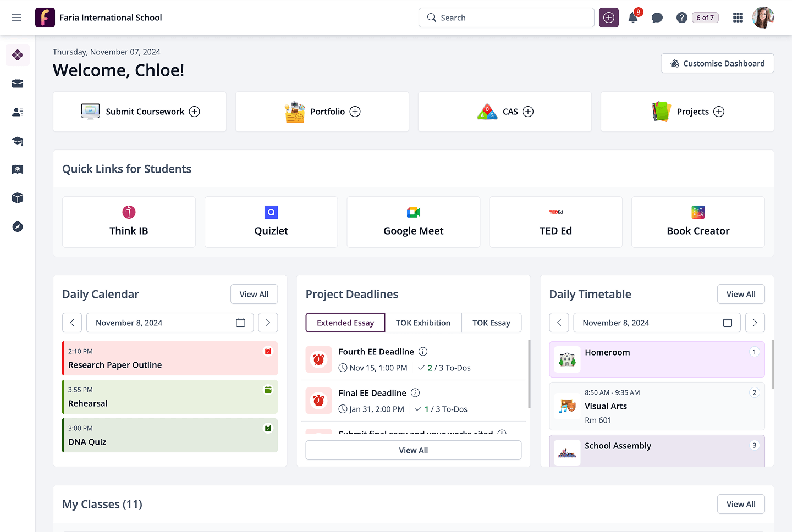Open the hamburger navigation menu
The width and height of the screenshot is (792, 532).
tap(16, 18)
